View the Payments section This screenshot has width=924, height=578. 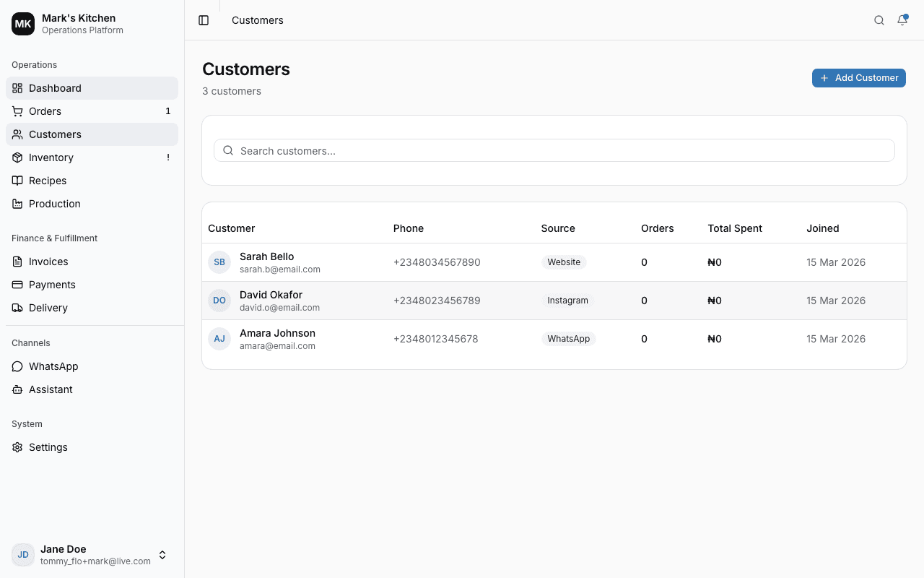point(51,285)
